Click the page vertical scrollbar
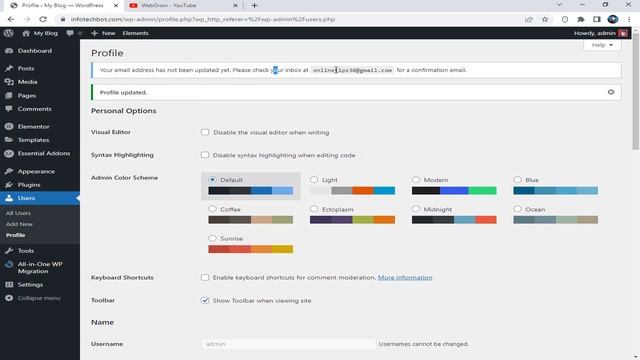 pyautogui.click(x=636, y=91)
